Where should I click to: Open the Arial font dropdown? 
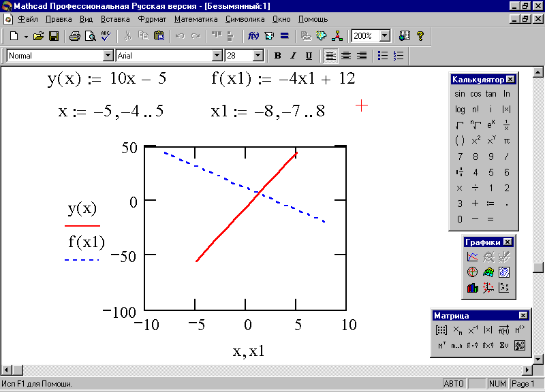click(x=217, y=56)
